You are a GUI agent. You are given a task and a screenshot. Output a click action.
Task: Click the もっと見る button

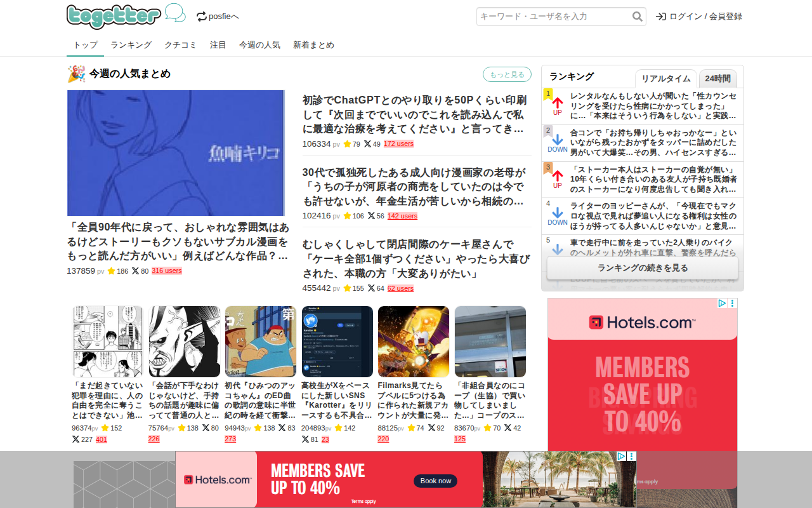[x=507, y=74]
